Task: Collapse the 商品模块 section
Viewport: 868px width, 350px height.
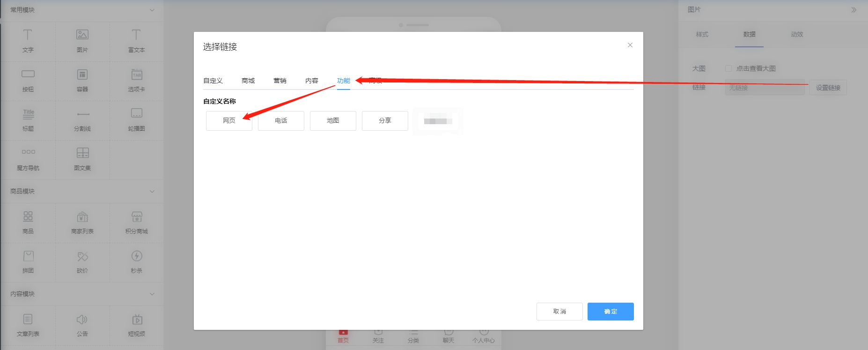Action: pyautogui.click(x=152, y=191)
